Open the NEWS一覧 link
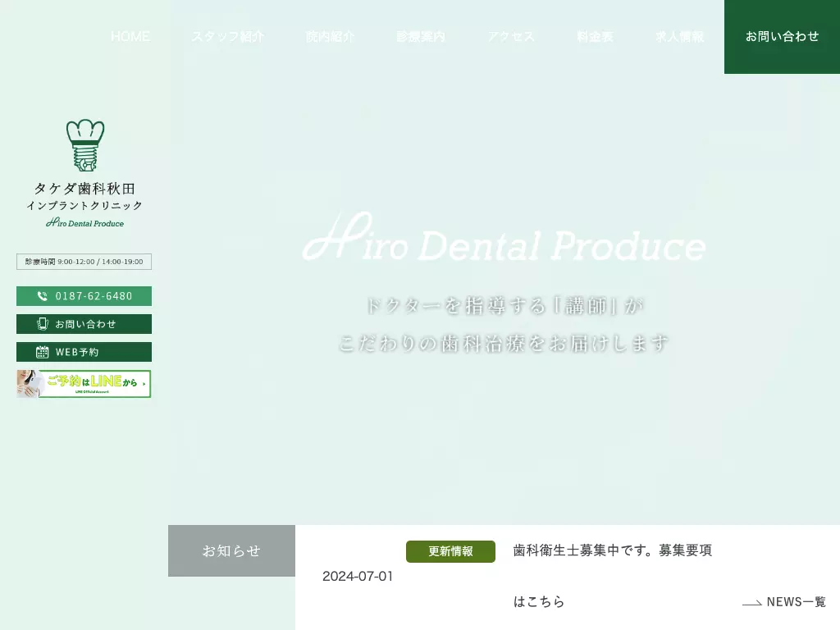This screenshot has width=840, height=630. 796,602
